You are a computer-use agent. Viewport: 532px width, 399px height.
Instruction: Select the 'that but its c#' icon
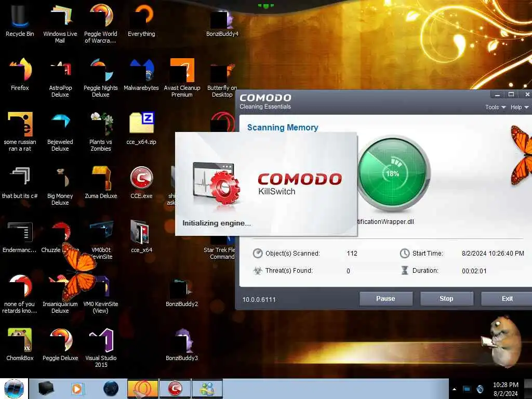20,182
